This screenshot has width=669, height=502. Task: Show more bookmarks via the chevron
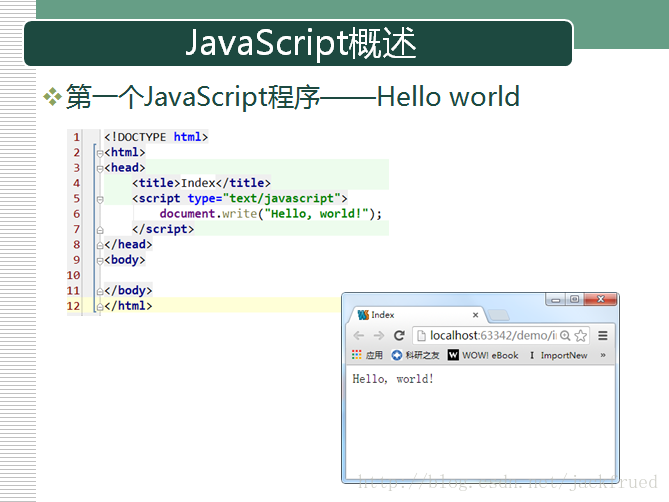(x=602, y=355)
